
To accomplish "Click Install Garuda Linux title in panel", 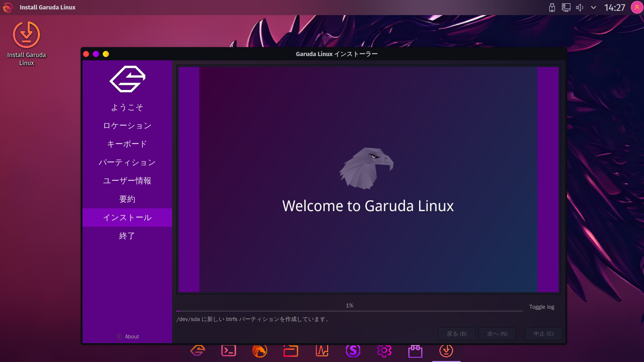I will coord(48,7).
